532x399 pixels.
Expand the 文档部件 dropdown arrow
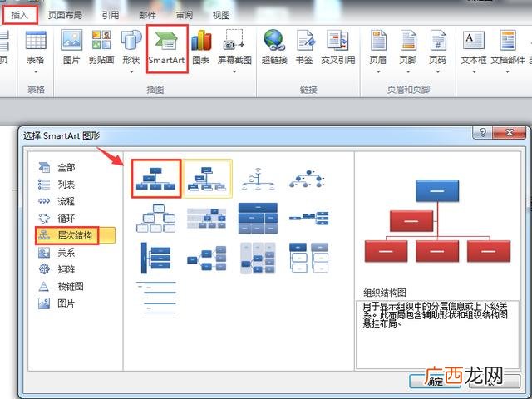click(x=508, y=72)
